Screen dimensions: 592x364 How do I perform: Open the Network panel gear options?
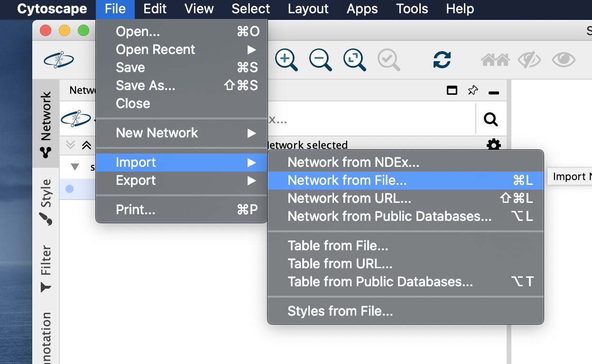pos(494,145)
